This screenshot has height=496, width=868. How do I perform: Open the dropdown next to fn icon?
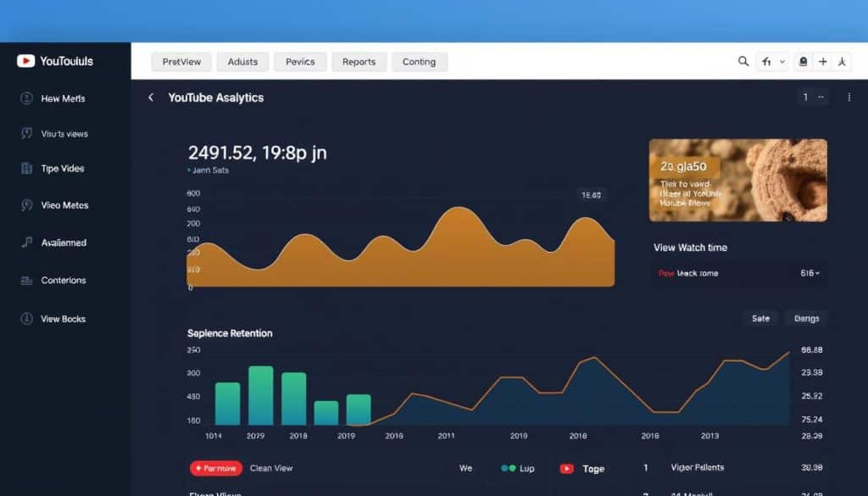[782, 61]
